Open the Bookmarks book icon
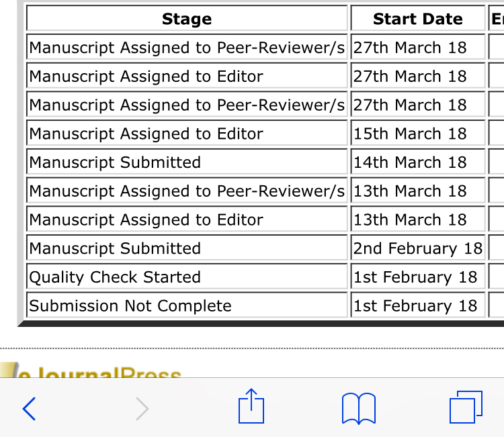Viewport: 504px width, 437px height. point(358,408)
